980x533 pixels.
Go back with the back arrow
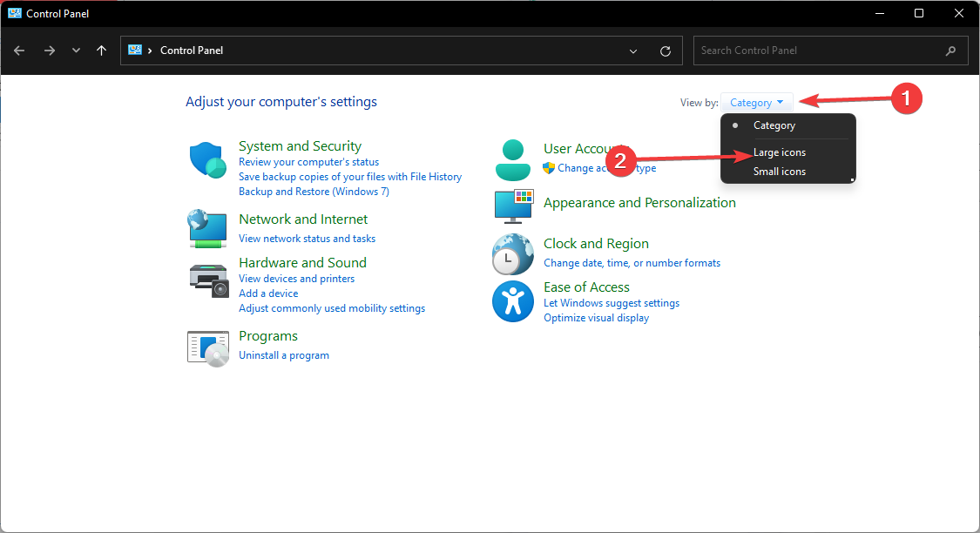coord(19,51)
